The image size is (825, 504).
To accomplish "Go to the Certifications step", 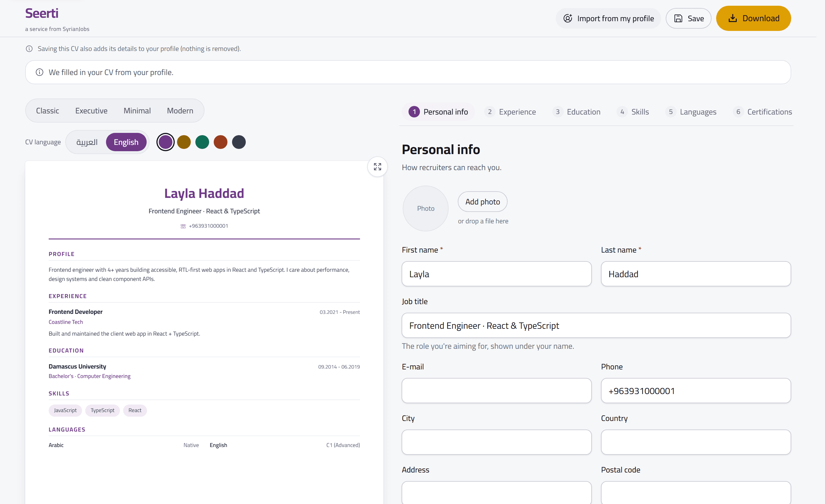I will tap(762, 112).
